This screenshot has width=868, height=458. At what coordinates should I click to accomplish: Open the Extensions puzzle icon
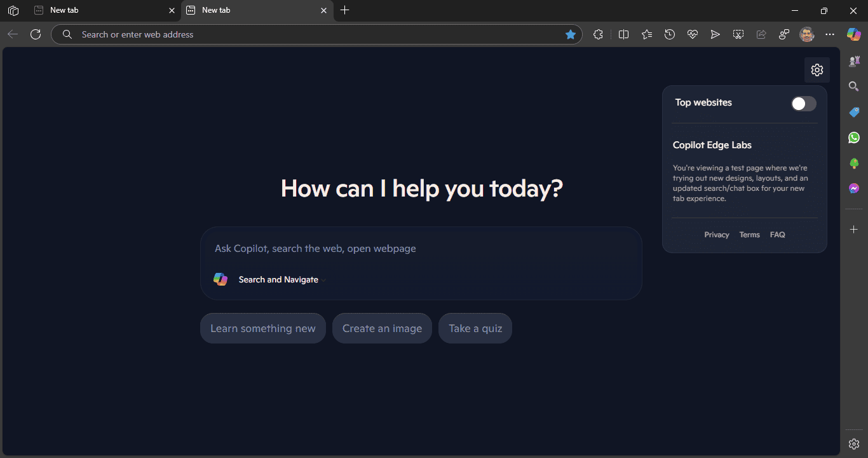pos(598,34)
